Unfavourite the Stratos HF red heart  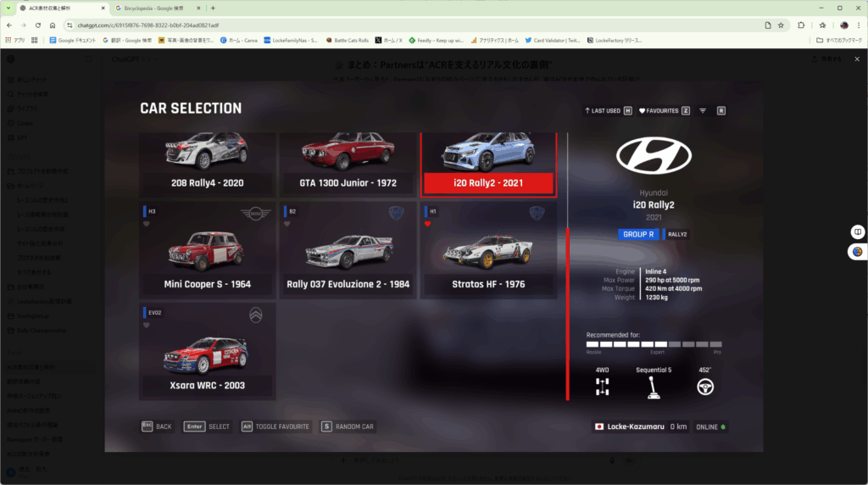coord(429,225)
